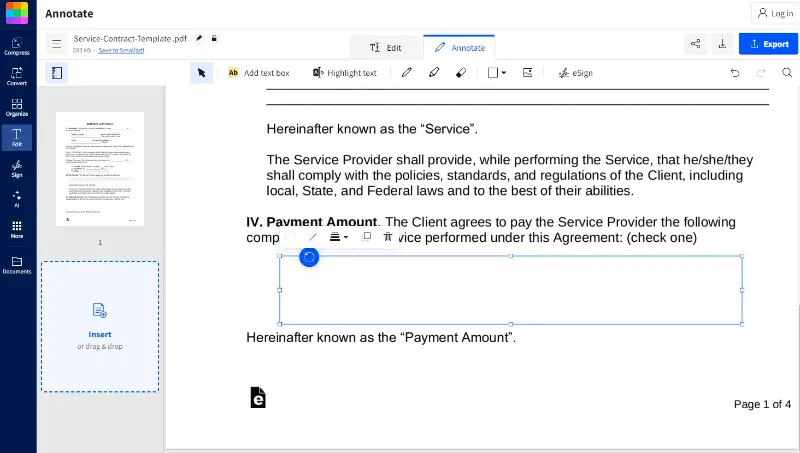Toggle the file lock icon
Viewport: 800px width, 453px height.
coord(214,38)
